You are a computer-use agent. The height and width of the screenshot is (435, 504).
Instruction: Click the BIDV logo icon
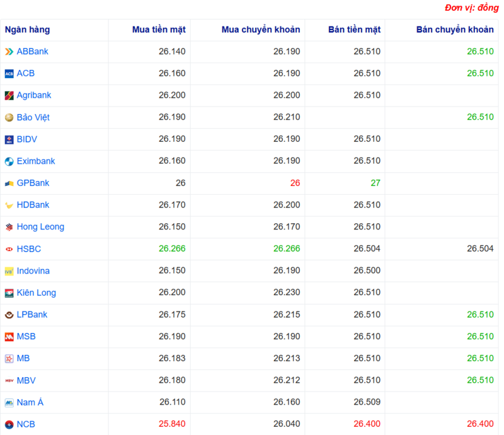(9, 139)
